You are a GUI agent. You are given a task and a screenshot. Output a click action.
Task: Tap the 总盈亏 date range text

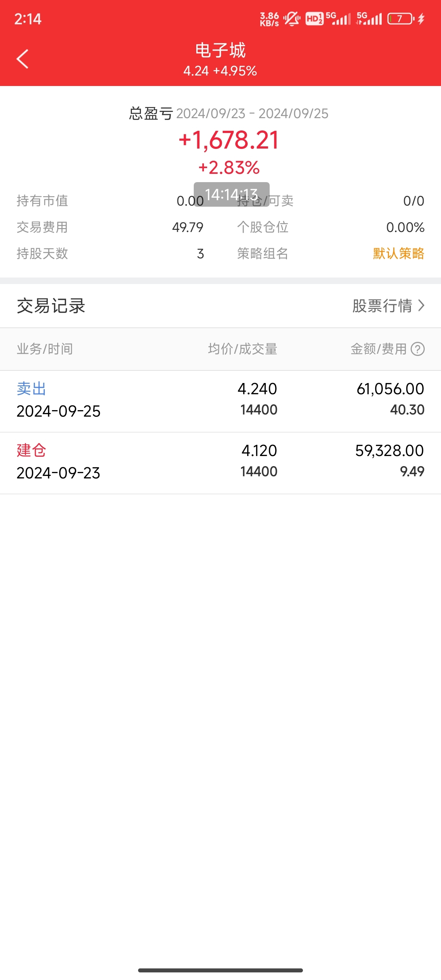click(x=252, y=113)
